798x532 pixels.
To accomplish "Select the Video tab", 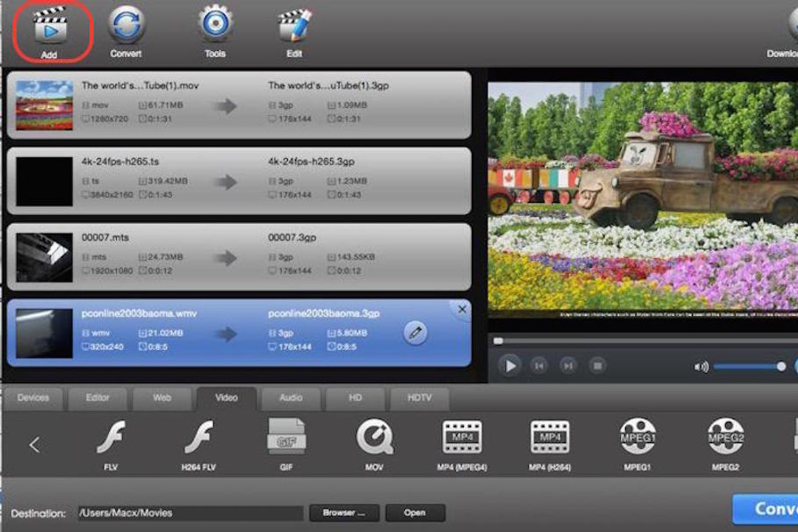I will pyautogui.click(x=227, y=398).
